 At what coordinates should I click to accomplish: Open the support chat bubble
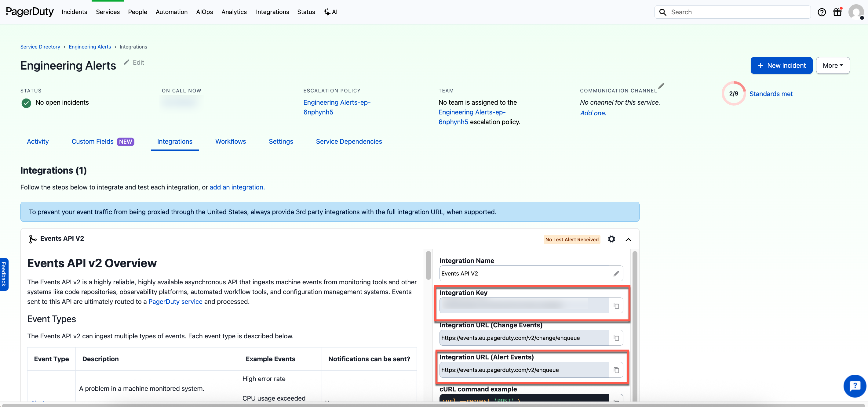click(x=855, y=386)
